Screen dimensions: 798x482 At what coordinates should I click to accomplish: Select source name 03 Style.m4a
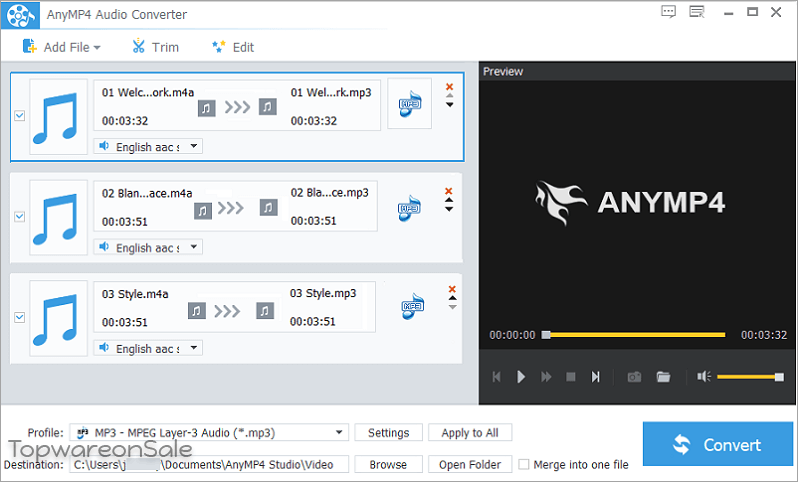[x=135, y=294]
